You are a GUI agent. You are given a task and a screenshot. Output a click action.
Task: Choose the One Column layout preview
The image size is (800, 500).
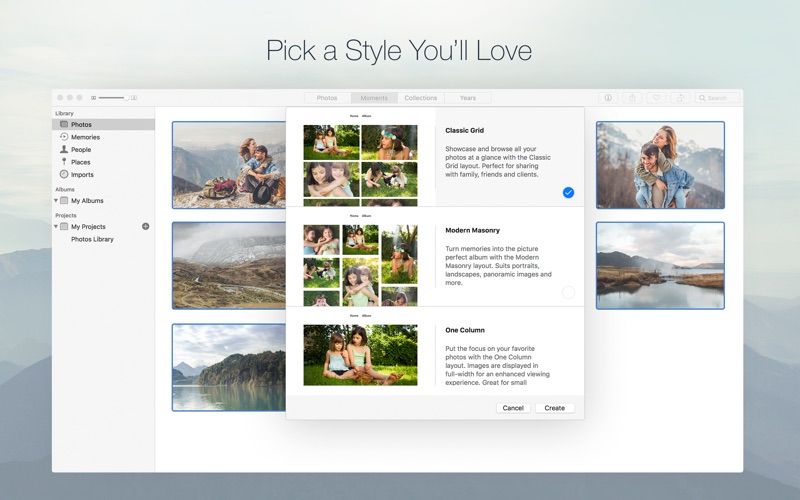pyautogui.click(x=360, y=354)
